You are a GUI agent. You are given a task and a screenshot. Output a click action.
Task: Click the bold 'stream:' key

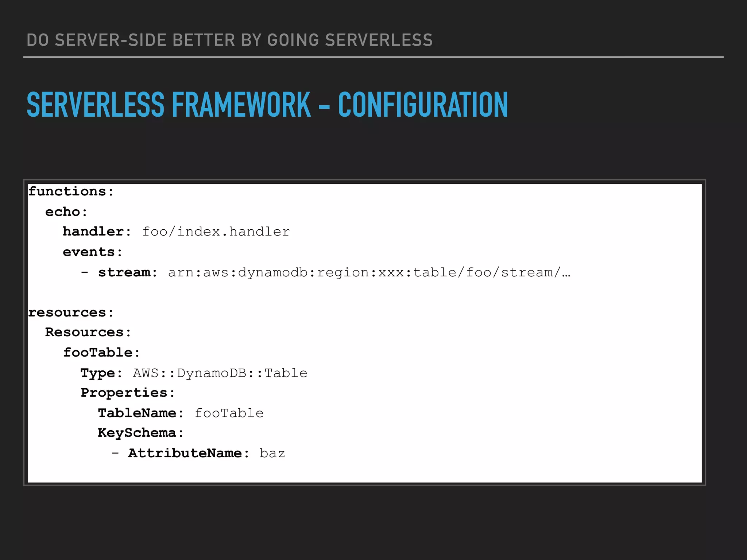(x=128, y=272)
